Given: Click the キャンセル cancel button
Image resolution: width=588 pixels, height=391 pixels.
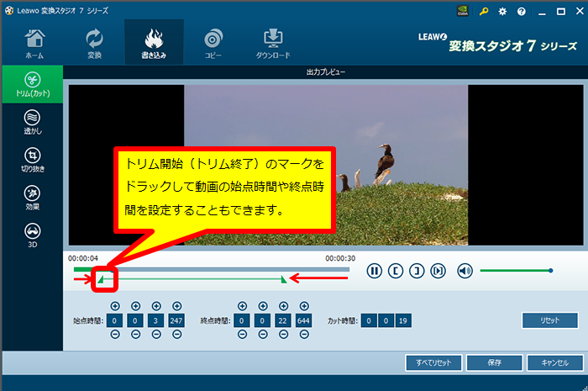Looking at the screenshot, I should coord(553,363).
